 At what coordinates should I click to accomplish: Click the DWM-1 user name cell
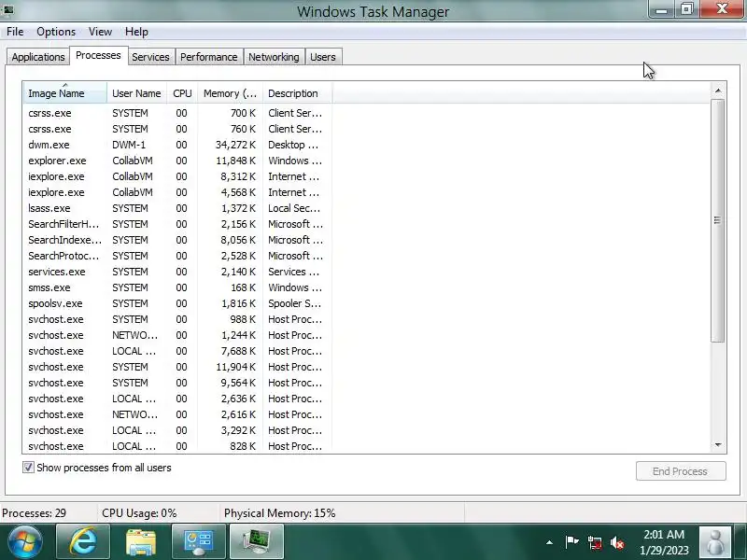(x=129, y=145)
